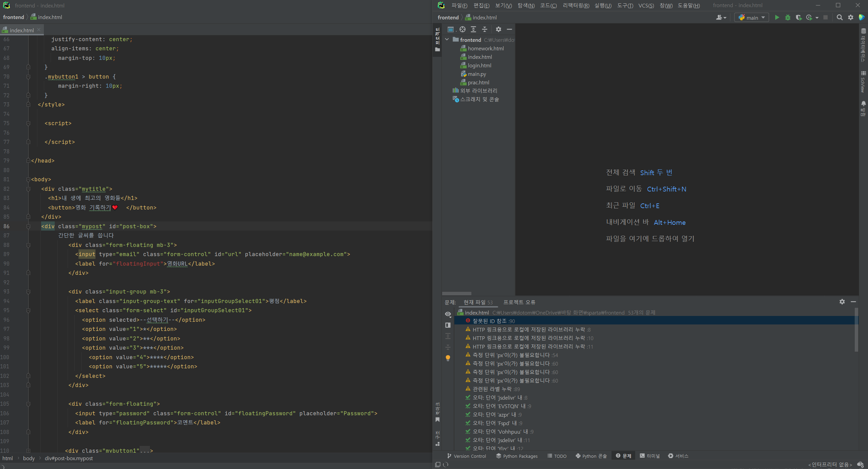Open the Python Packages tool window
This screenshot has height=469, width=868.
coord(517,456)
